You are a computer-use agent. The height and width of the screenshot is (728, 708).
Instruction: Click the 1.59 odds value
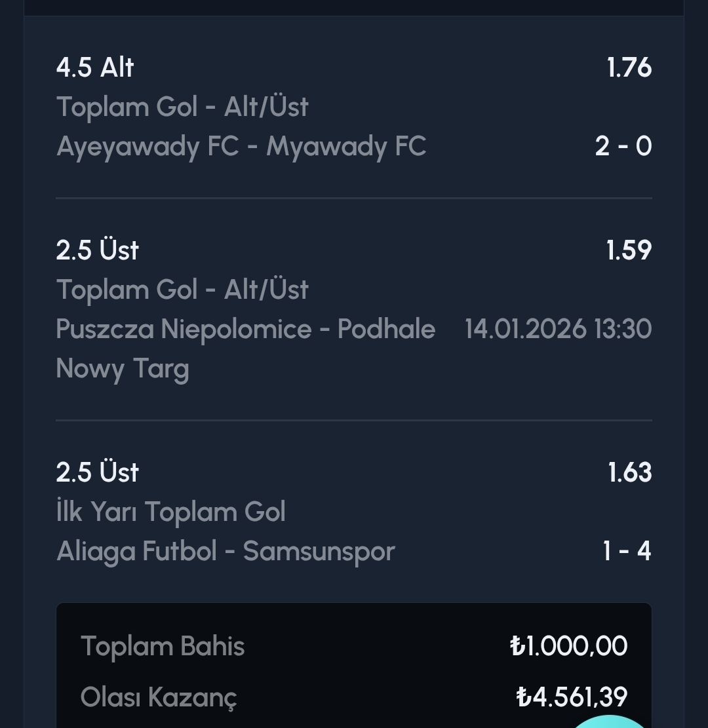tap(629, 250)
